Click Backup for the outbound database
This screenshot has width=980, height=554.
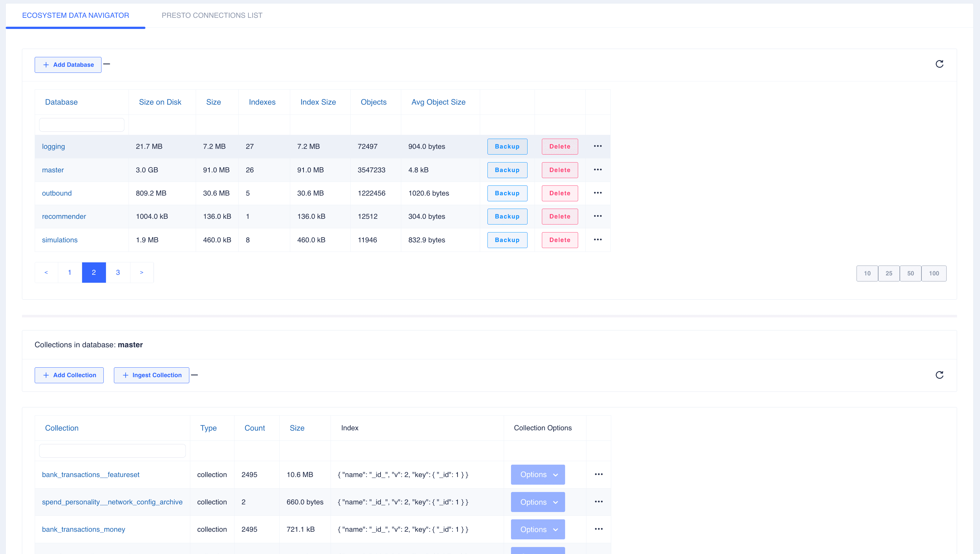(507, 193)
